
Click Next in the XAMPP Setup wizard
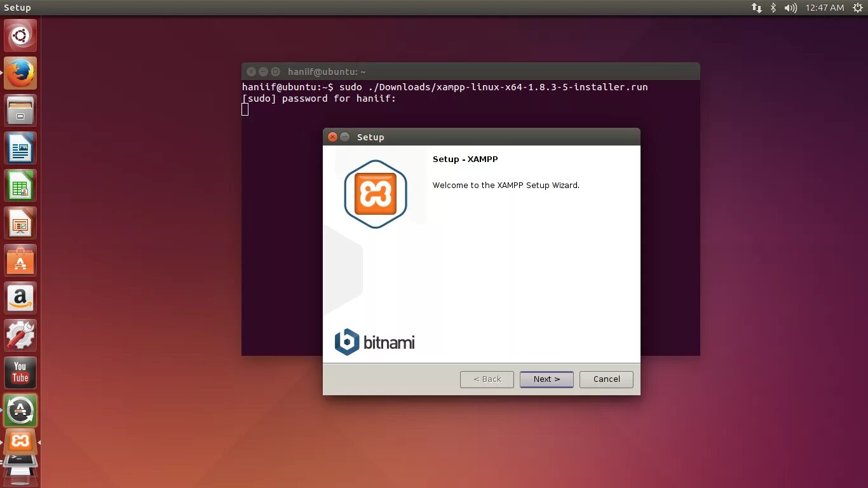(546, 379)
